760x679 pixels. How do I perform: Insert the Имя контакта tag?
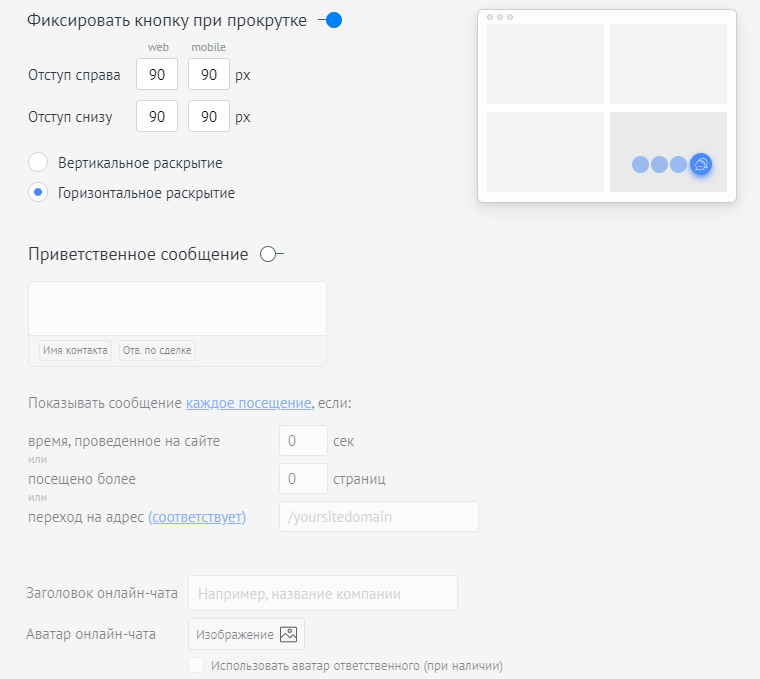click(75, 350)
